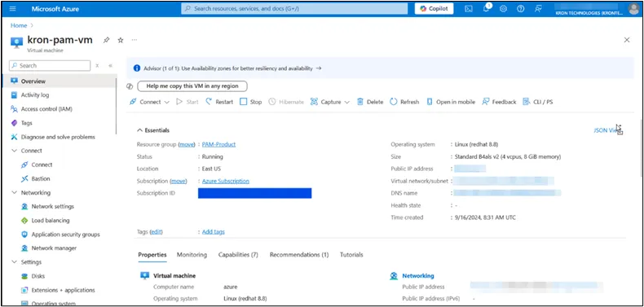Delete the virtual machine

(x=370, y=102)
